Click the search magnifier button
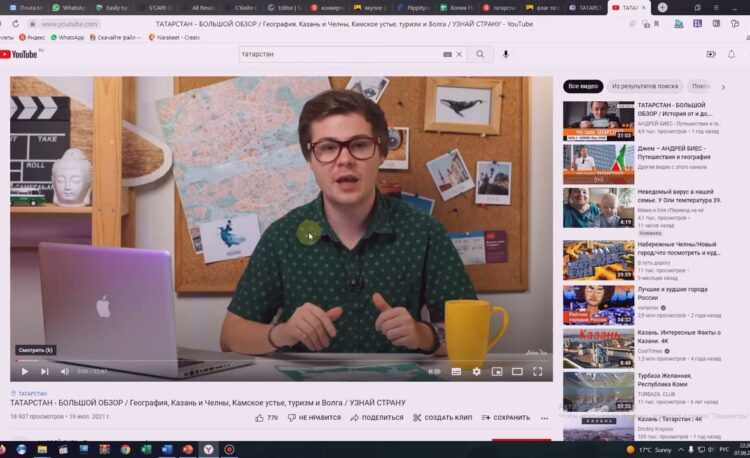Screen dimensions: 750x458 click(480, 54)
